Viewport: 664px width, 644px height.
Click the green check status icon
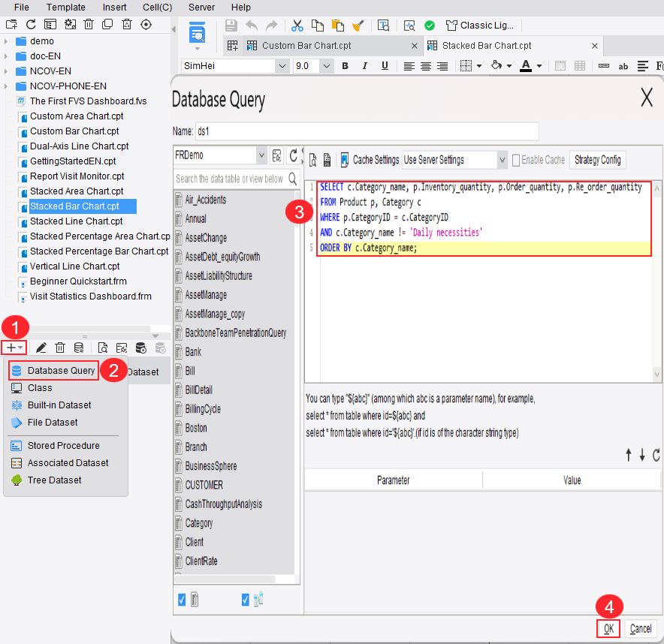click(430, 26)
